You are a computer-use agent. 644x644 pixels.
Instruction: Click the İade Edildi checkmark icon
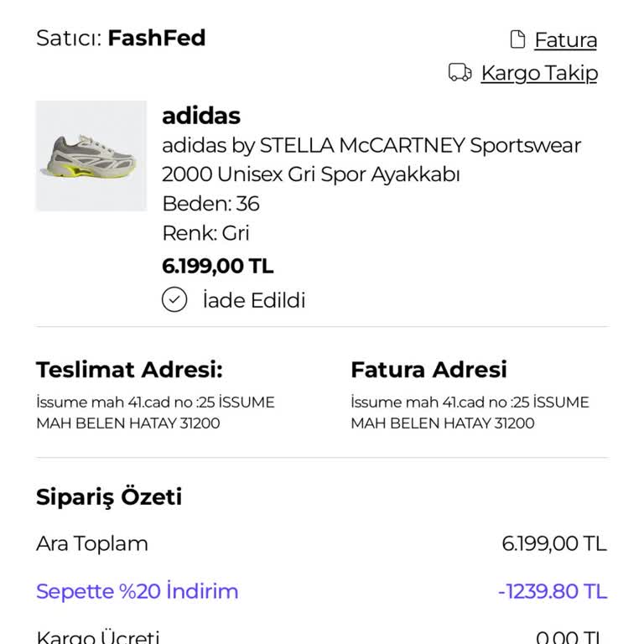[x=174, y=299]
